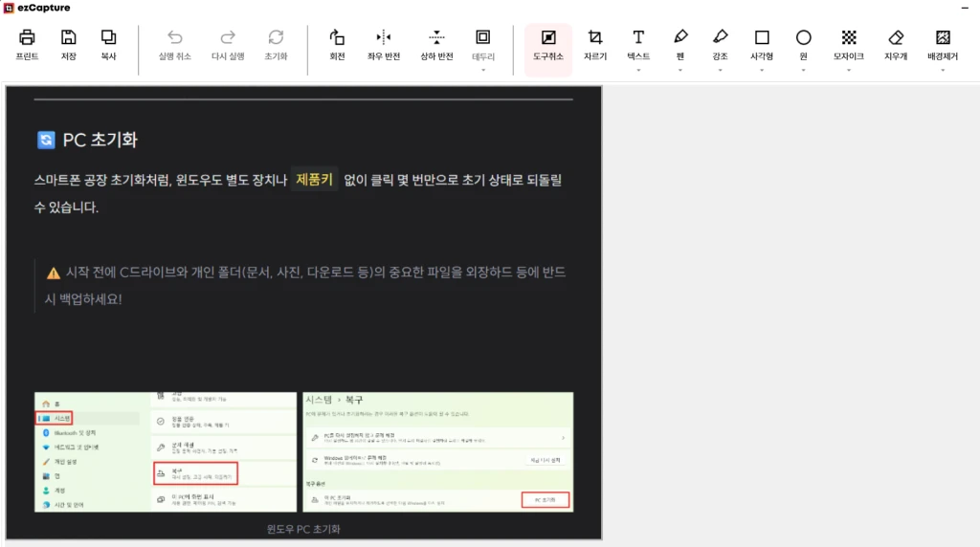The width and height of the screenshot is (980, 547).
Task: Select the Eraser tool (지우개)
Action: 896,45
